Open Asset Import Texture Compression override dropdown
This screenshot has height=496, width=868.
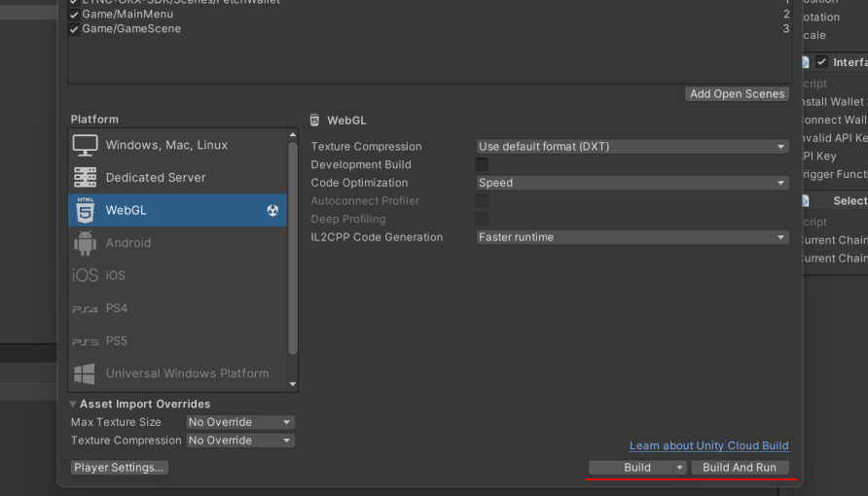[240, 441]
